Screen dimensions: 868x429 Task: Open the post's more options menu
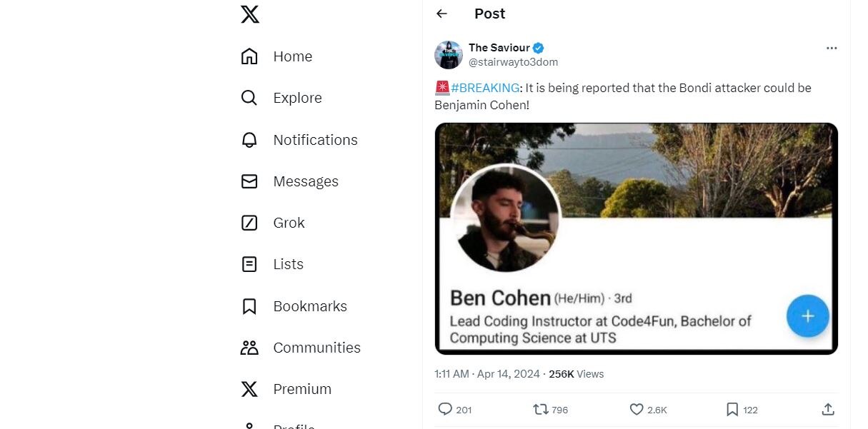pos(831,48)
